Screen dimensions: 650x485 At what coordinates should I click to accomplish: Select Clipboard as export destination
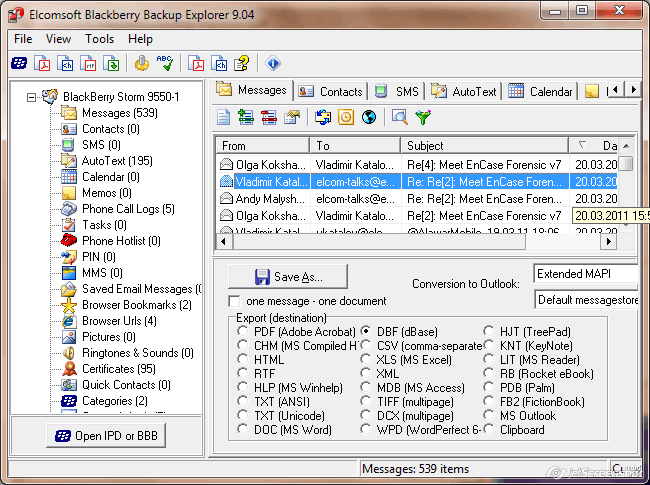489,429
